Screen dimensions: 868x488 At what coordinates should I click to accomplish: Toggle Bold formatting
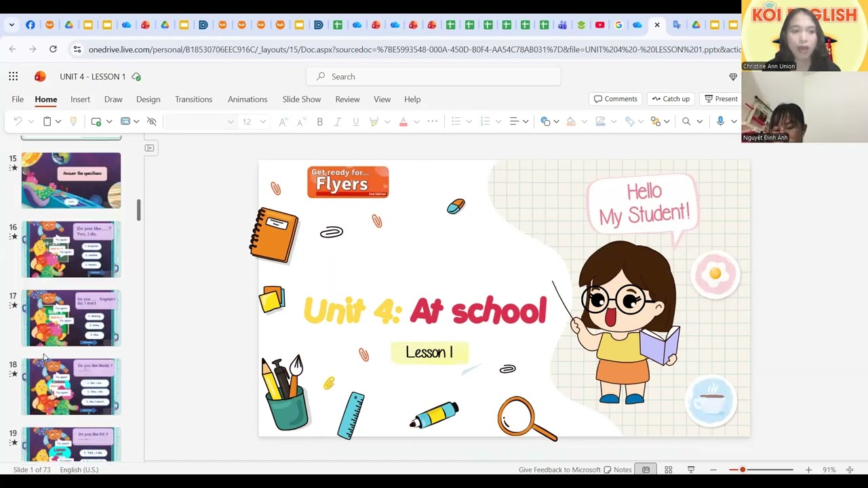click(x=319, y=121)
